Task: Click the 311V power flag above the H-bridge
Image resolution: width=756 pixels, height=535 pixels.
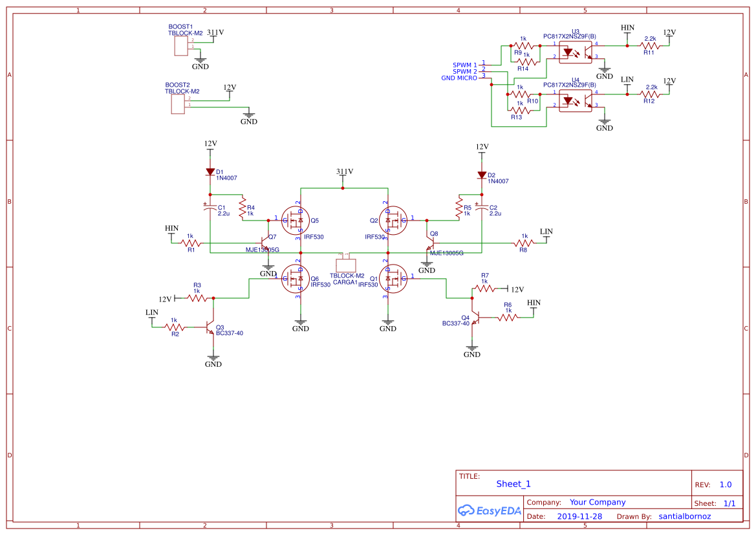Action: (x=344, y=175)
